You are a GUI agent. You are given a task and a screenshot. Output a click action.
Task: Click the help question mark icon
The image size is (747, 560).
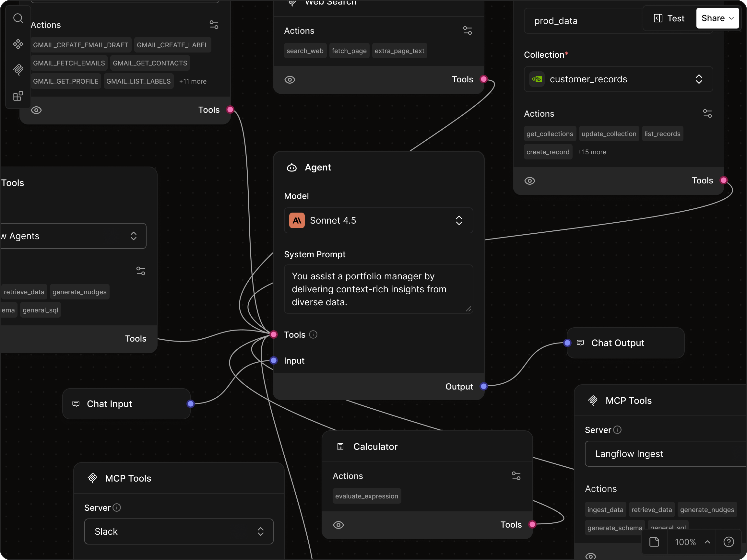pyautogui.click(x=729, y=542)
